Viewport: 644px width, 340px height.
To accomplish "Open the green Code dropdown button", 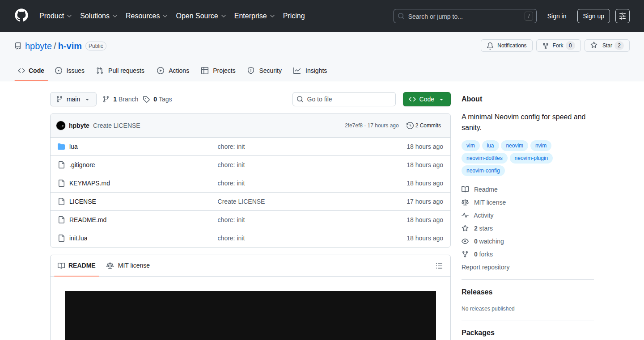I will click(427, 99).
